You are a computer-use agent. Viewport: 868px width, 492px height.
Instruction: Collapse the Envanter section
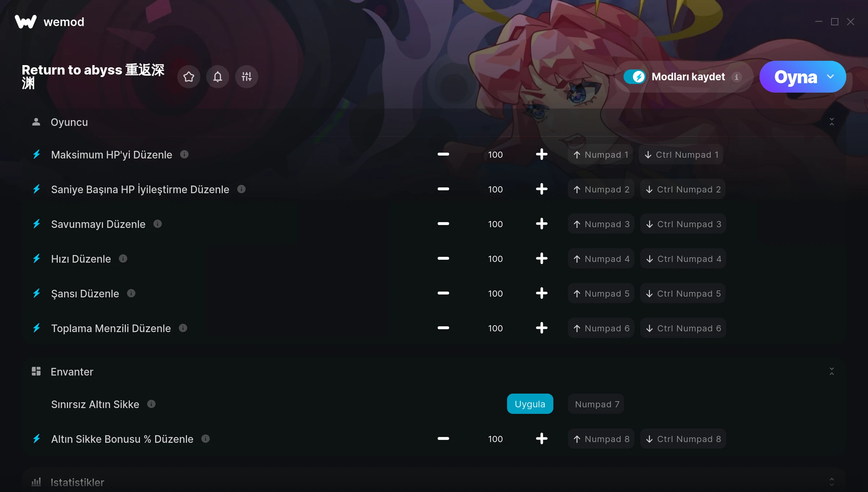(832, 372)
